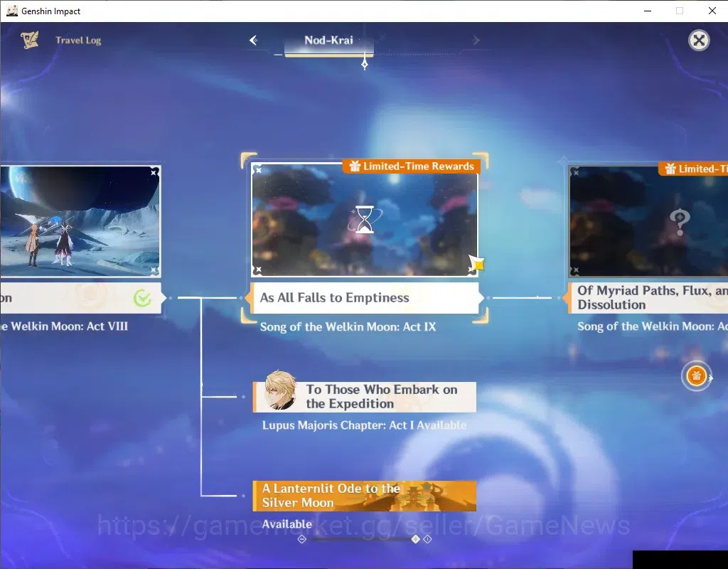728x569 pixels.
Task: Click the Limited-Time Rewards badge on Act IX
Action: tap(412, 166)
